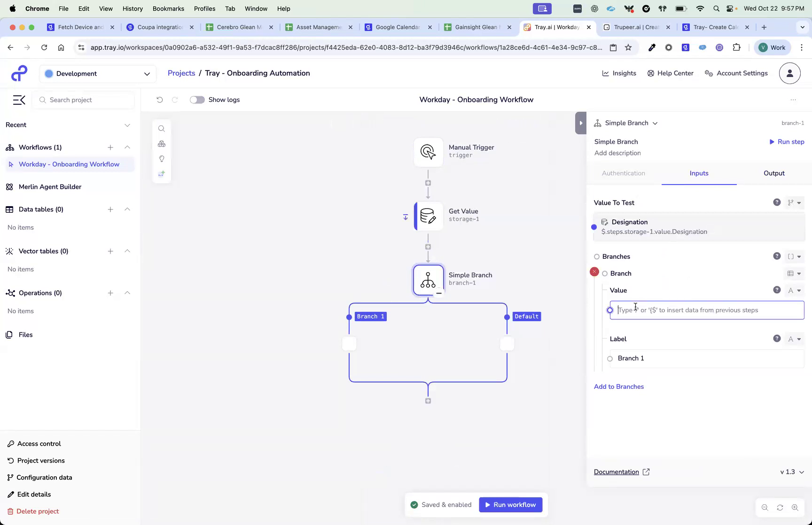Open the Merlin AI assistant icon
This screenshot has width=812, height=525.
(162, 174)
